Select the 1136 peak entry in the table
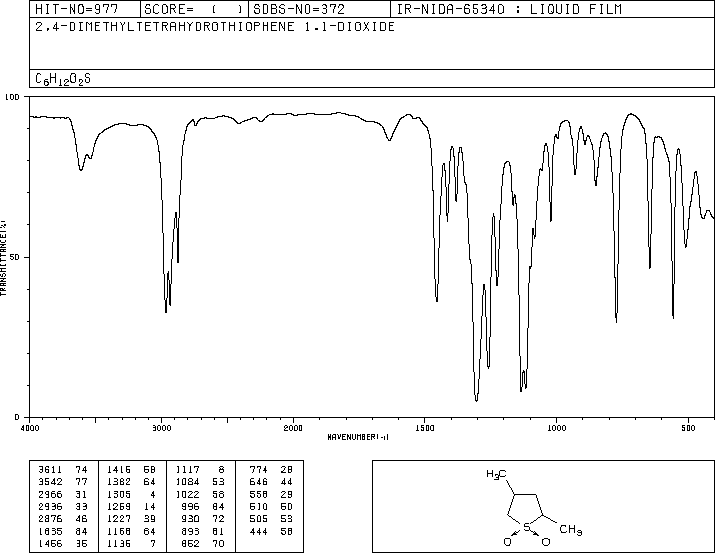This screenshot has height=553, width=715. pos(131,544)
